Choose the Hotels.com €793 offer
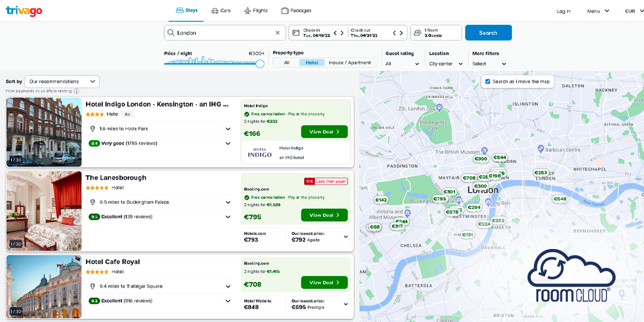The image size is (644, 322). click(264, 237)
